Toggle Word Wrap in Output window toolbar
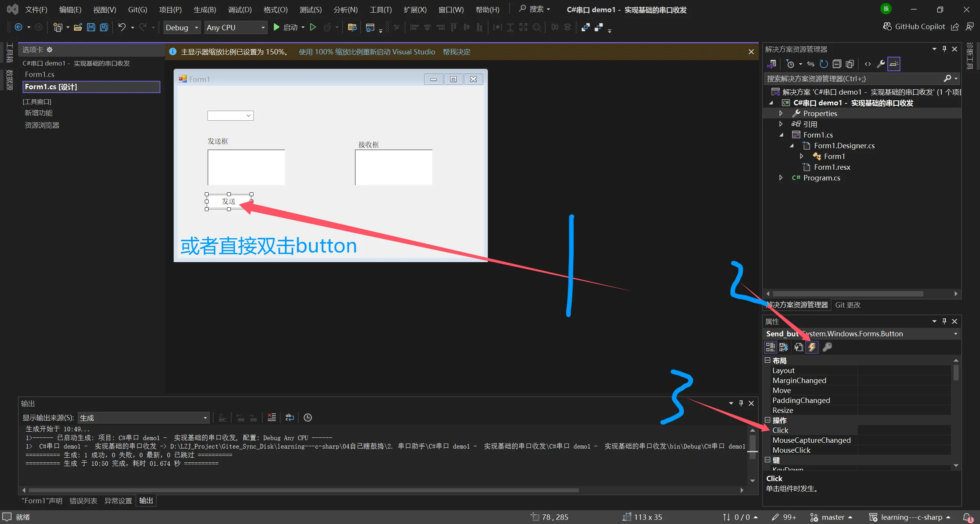980x524 pixels. coord(290,418)
